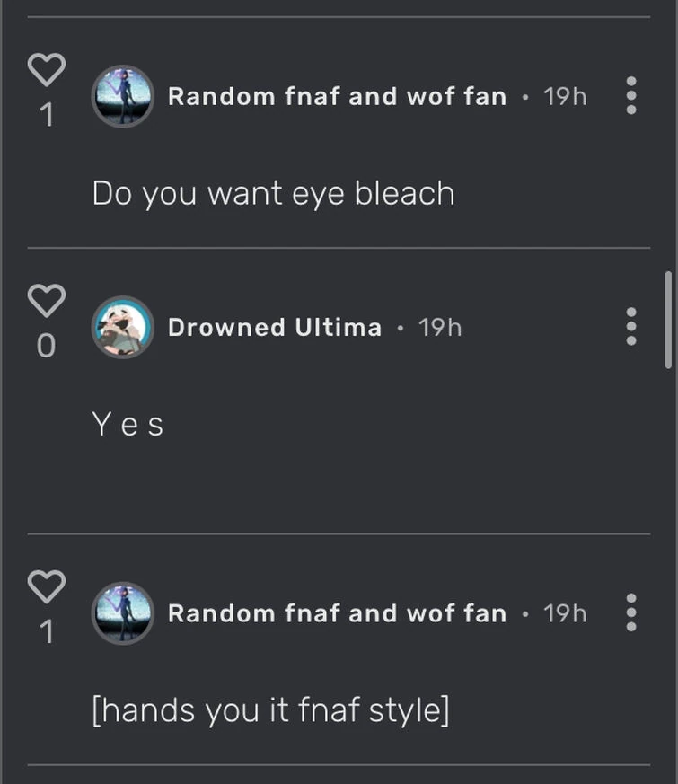Select the reply text "Y e s"
The width and height of the screenshot is (678, 784).
tap(126, 423)
